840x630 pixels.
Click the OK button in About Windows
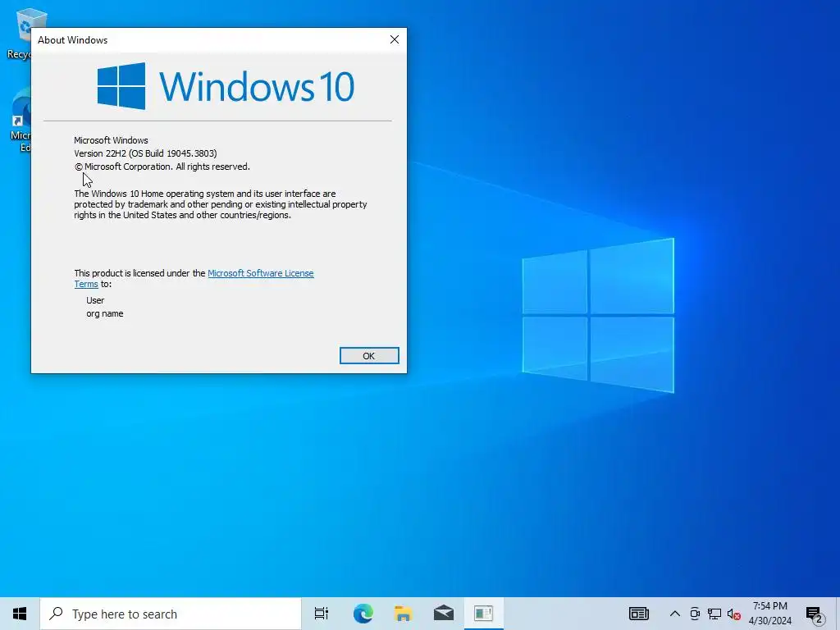[x=369, y=356]
